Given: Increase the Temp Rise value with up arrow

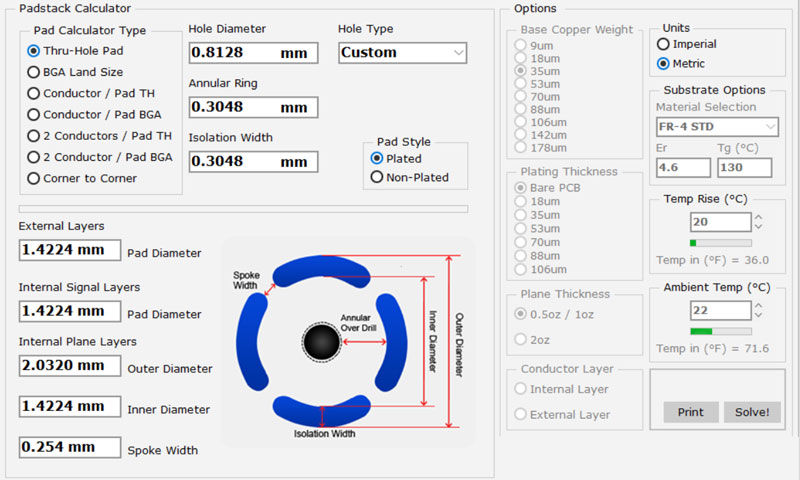Looking at the screenshot, I should (758, 217).
